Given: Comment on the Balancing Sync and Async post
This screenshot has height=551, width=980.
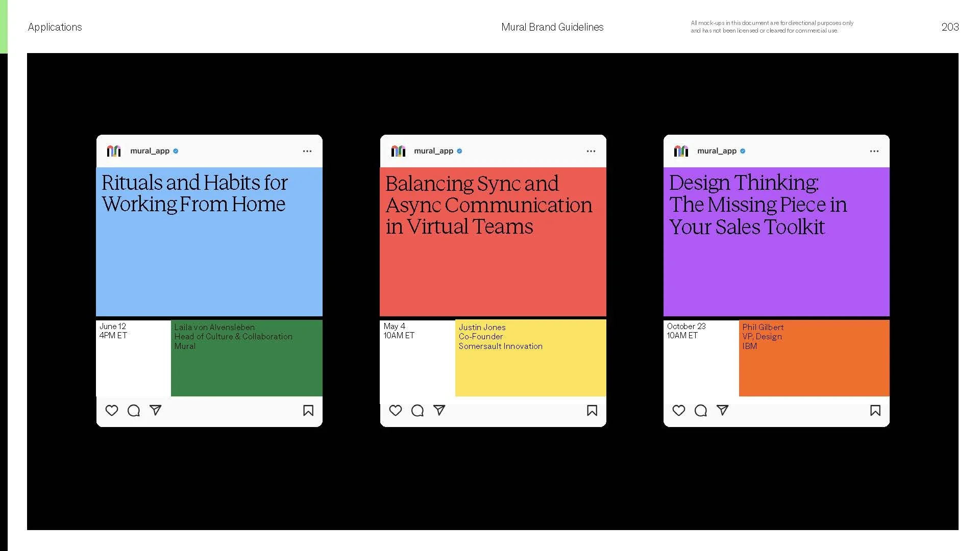Looking at the screenshot, I should click(418, 410).
